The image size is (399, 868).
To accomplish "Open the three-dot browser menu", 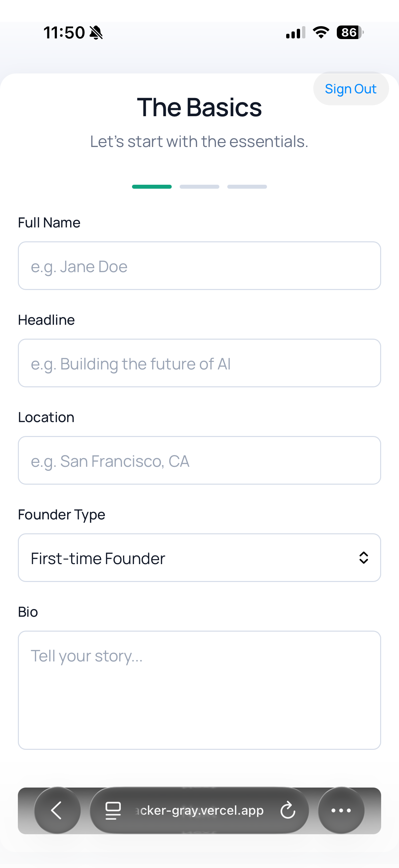I will click(341, 810).
